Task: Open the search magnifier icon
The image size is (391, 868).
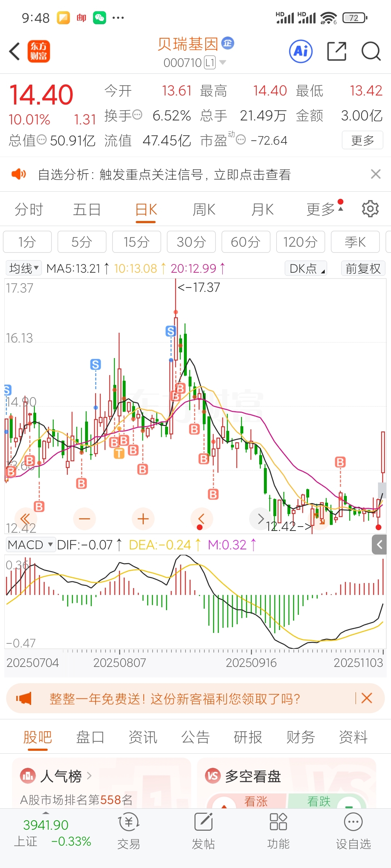Action: tap(371, 51)
